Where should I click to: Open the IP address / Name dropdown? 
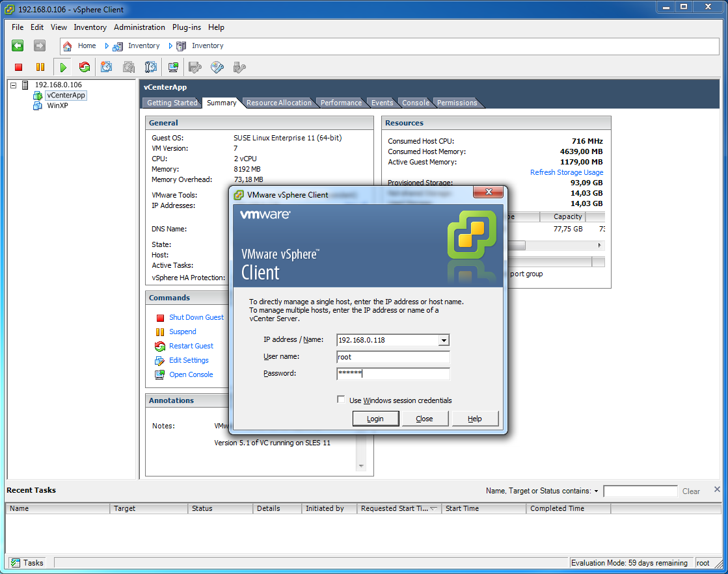(444, 340)
